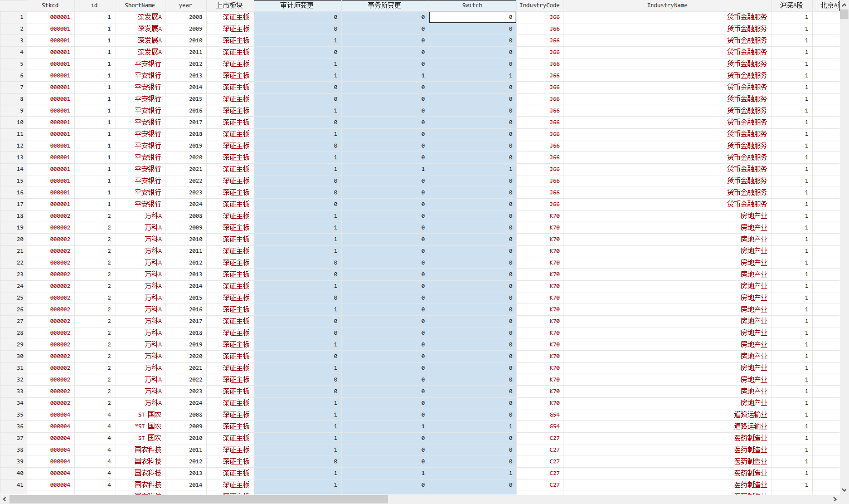
Task: Select the 事务所变更 column header
Action: coord(385,5)
